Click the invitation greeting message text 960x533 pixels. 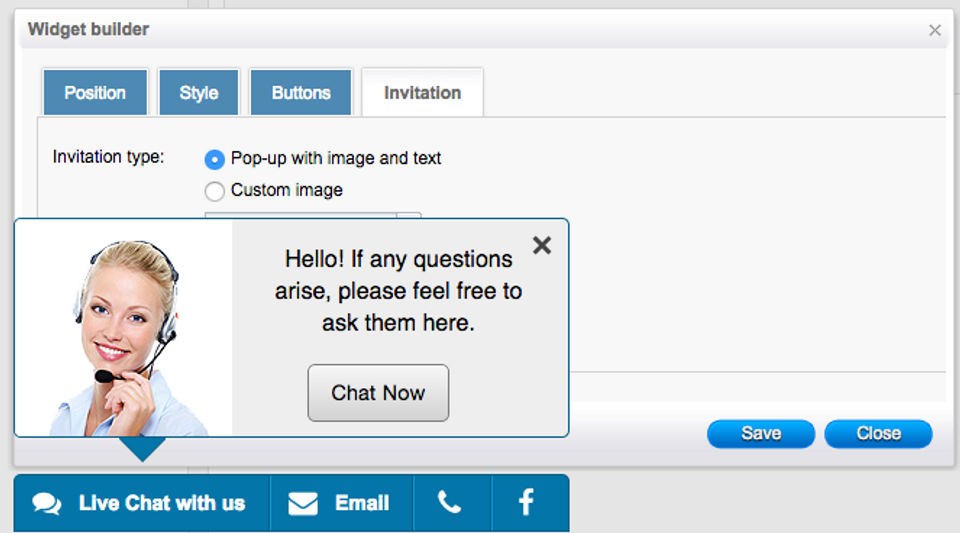[x=398, y=291]
